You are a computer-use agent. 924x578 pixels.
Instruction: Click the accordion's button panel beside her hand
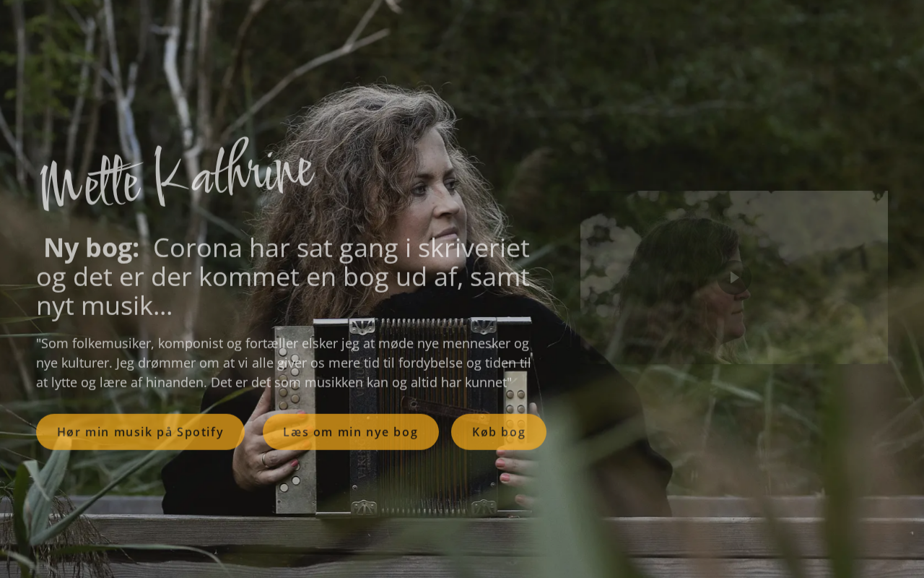point(295,419)
